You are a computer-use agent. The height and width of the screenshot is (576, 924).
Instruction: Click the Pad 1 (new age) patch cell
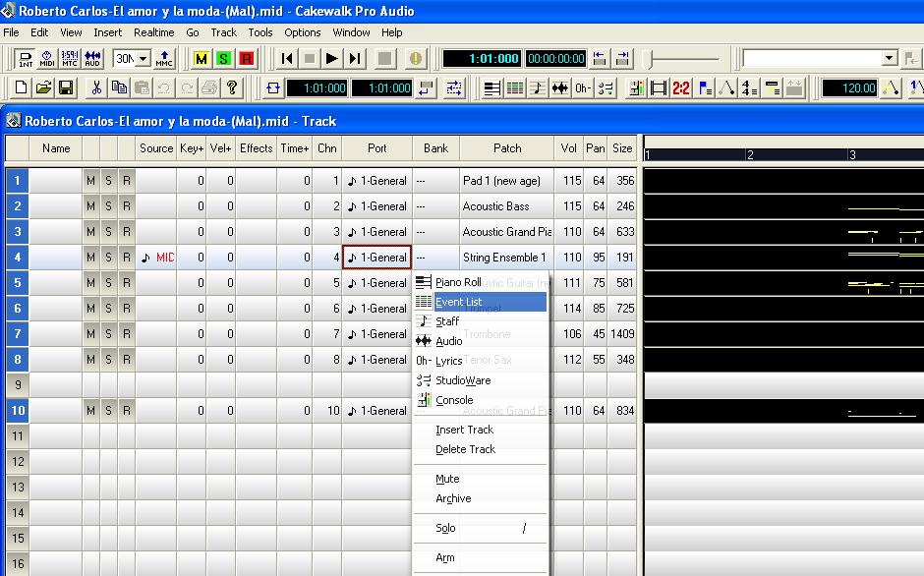[x=507, y=181]
